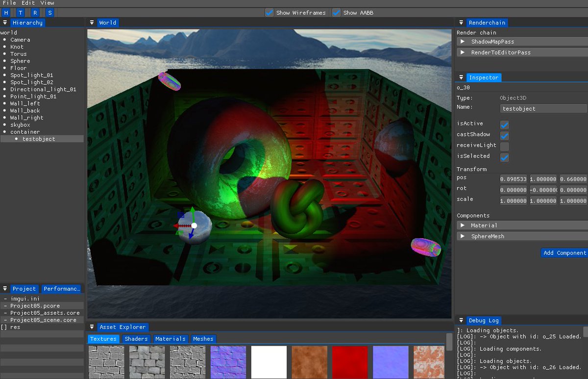Click the red texture thumbnail
This screenshot has height=379, width=588.
pos(350,362)
